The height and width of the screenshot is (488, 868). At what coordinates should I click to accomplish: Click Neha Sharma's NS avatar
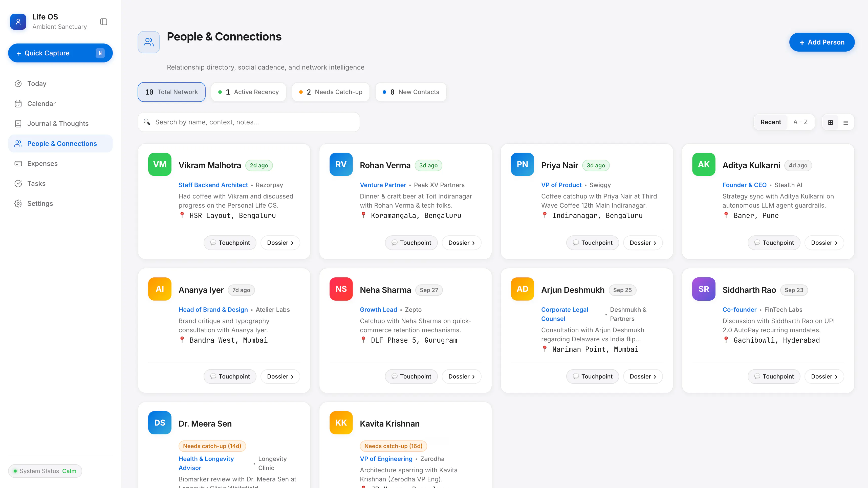341,289
